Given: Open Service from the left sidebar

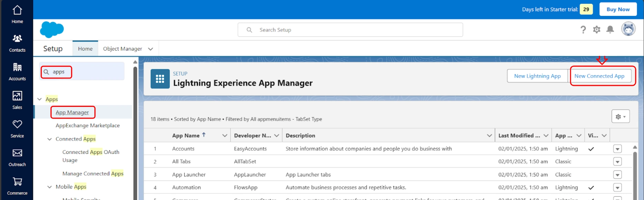Looking at the screenshot, I should click(17, 129).
